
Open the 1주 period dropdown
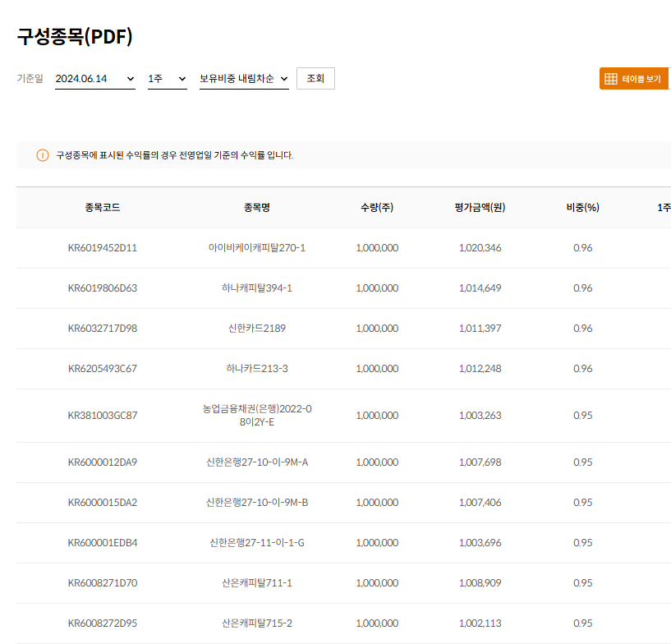point(168,79)
